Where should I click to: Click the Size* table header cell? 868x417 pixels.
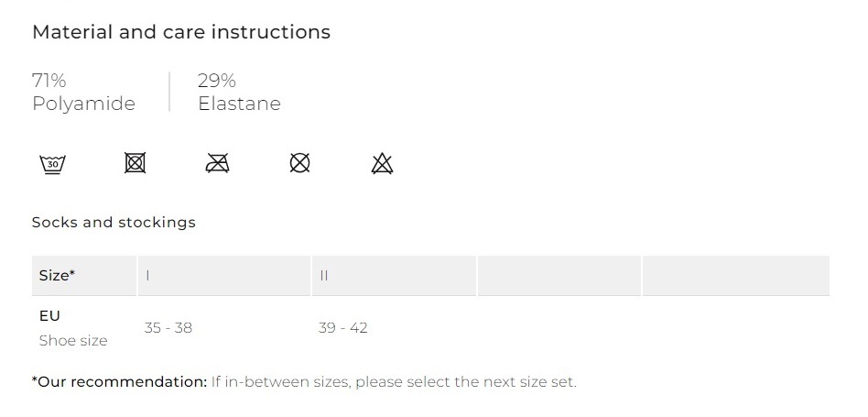(57, 275)
